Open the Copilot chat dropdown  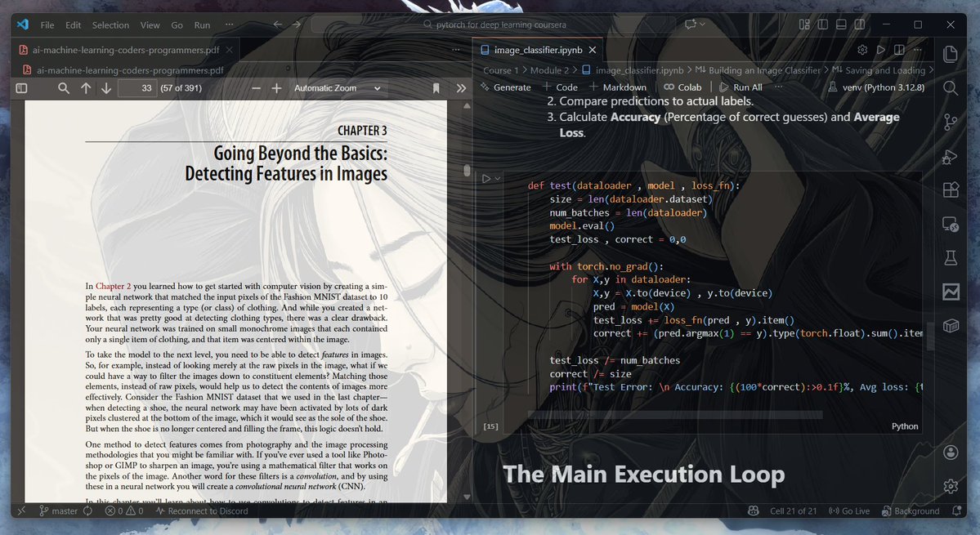[x=703, y=25]
